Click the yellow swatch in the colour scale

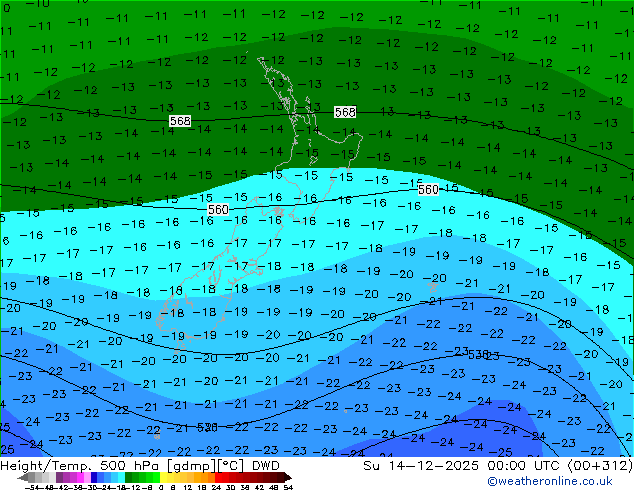pos(163,477)
